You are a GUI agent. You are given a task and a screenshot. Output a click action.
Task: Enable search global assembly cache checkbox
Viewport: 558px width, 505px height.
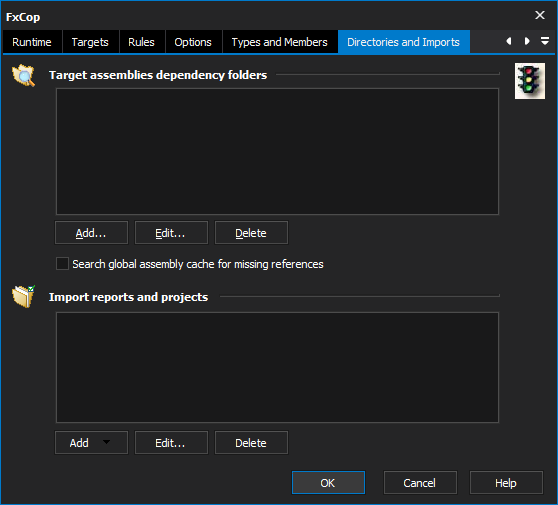(62, 264)
